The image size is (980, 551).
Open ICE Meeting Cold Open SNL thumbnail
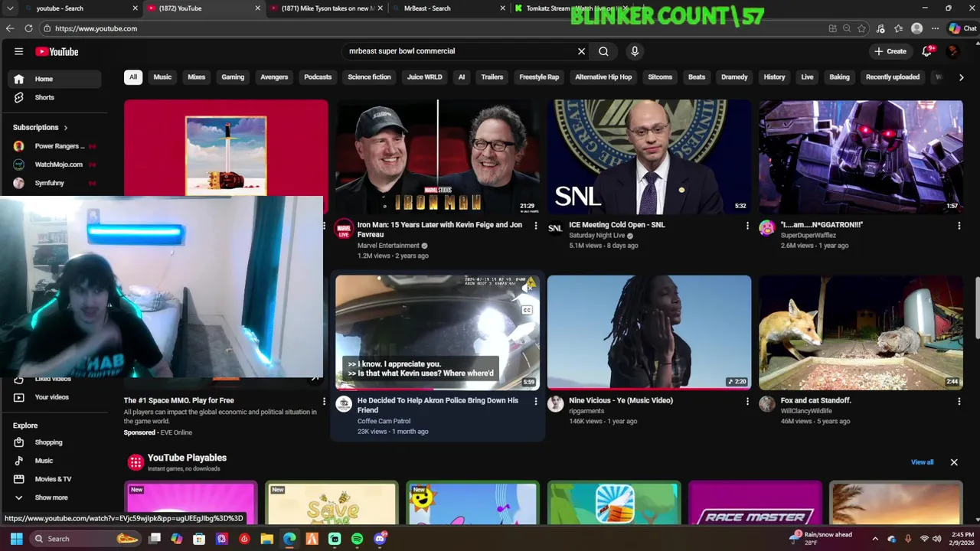tap(649, 157)
